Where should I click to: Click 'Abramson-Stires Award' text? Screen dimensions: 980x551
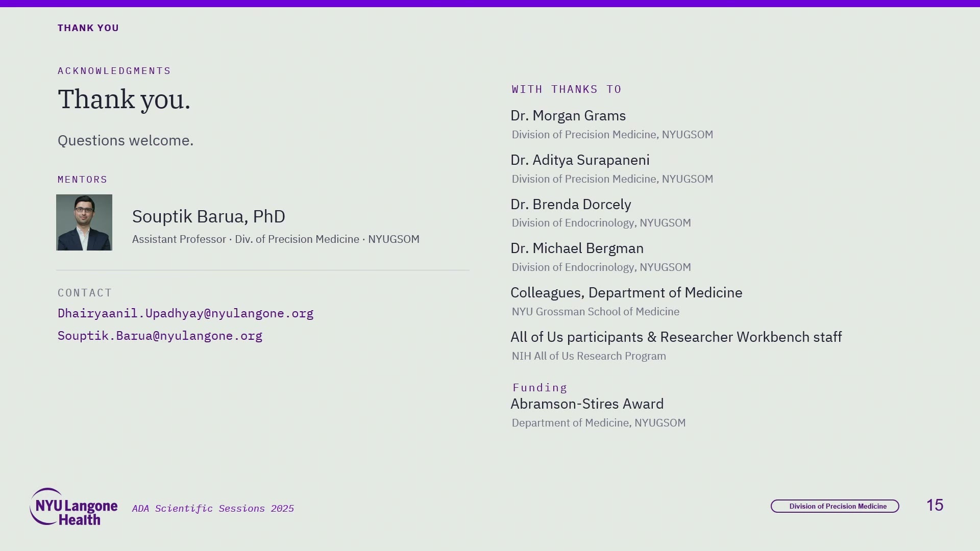(587, 404)
